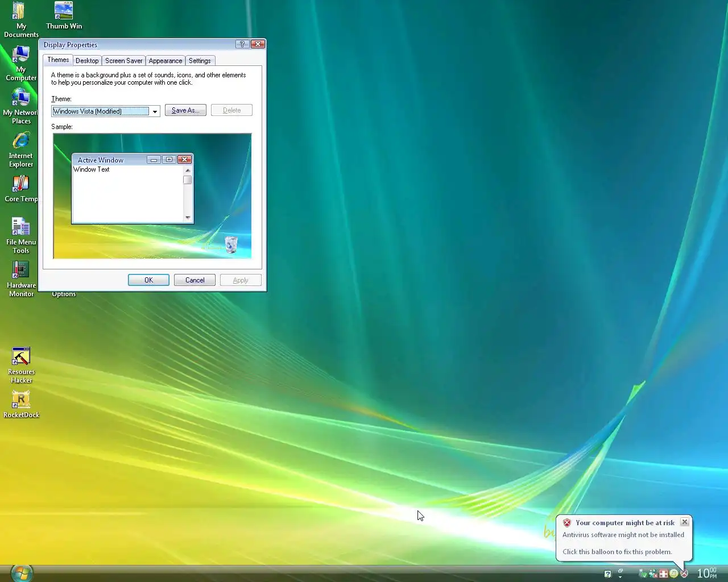
Task: Launch the Core Temp desktop shortcut
Action: pyautogui.click(x=21, y=189)
